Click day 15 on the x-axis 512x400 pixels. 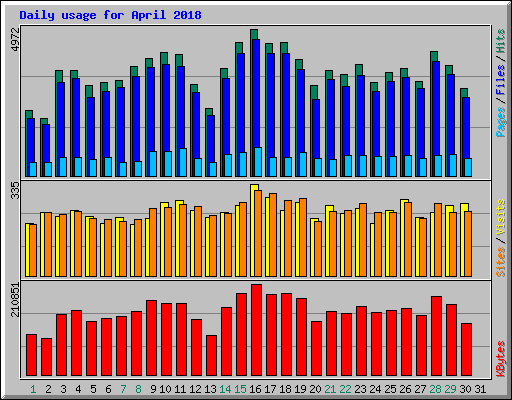pos(240,389)
